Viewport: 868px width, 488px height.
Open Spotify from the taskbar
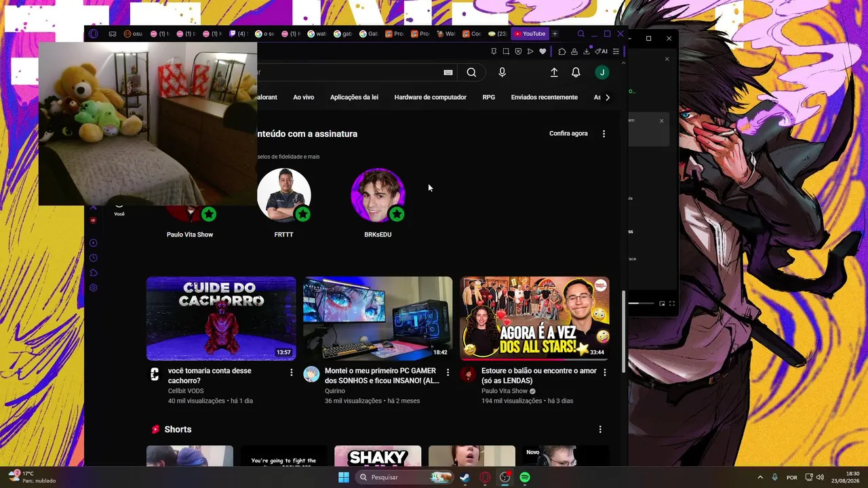pyautogui.click(x=525, y=477)
